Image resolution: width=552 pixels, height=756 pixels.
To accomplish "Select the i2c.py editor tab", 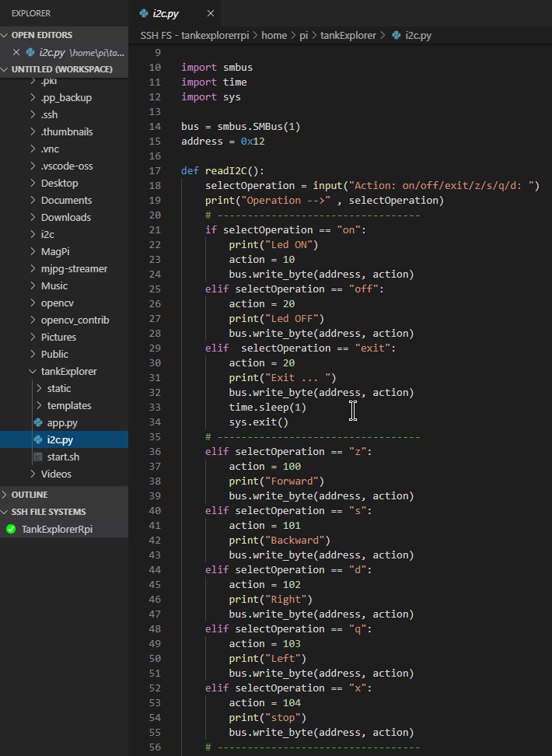I will (175, 13).
